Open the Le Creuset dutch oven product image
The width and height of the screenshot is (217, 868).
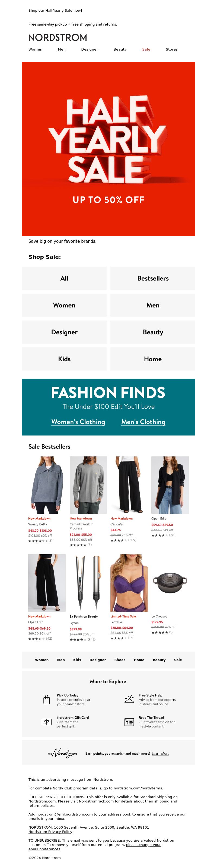tap(170, 583)
